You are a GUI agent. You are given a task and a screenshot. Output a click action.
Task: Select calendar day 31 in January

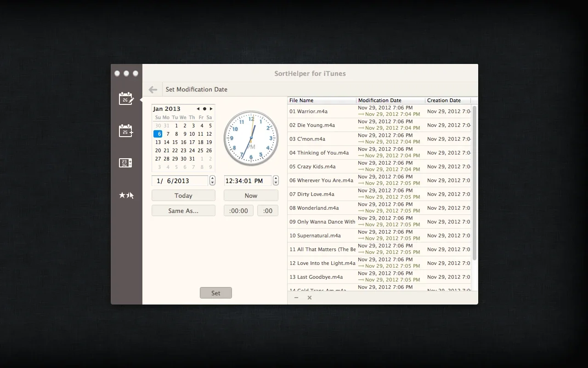192,159
